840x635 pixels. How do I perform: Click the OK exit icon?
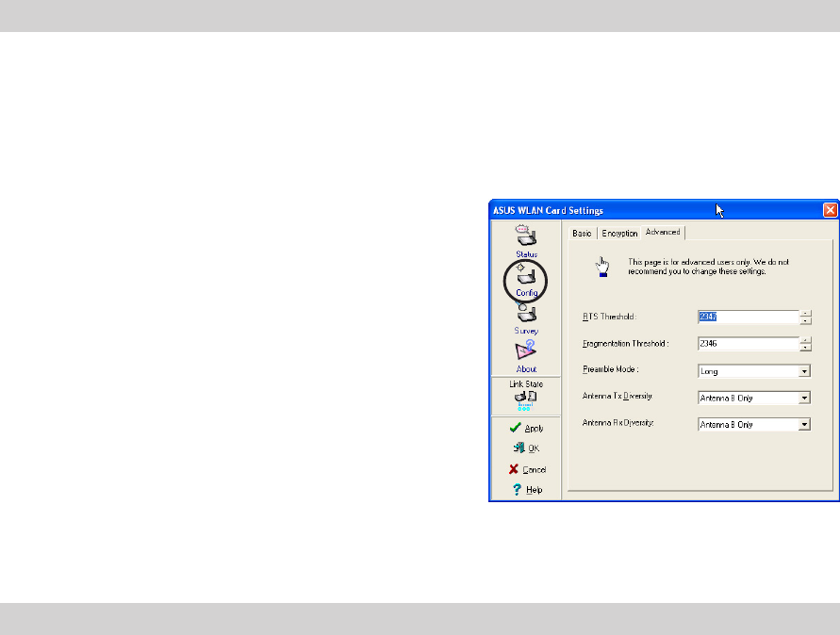519,448
